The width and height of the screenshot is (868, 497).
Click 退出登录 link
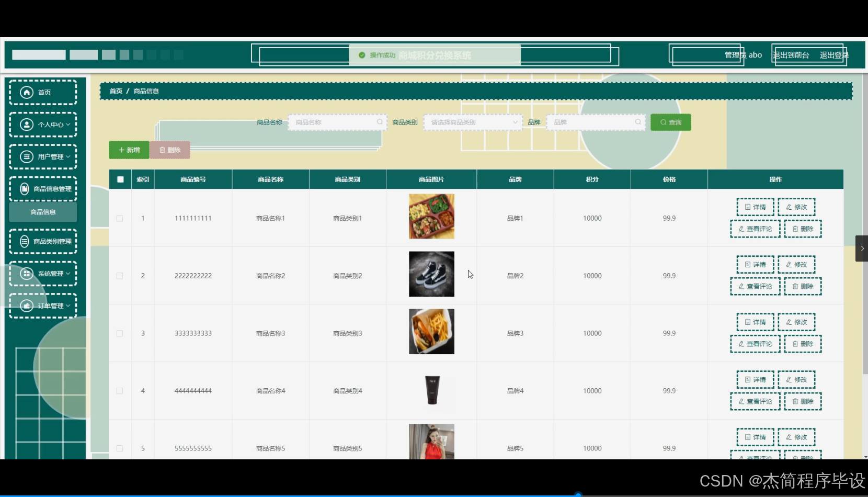click(x=834, y=55)
